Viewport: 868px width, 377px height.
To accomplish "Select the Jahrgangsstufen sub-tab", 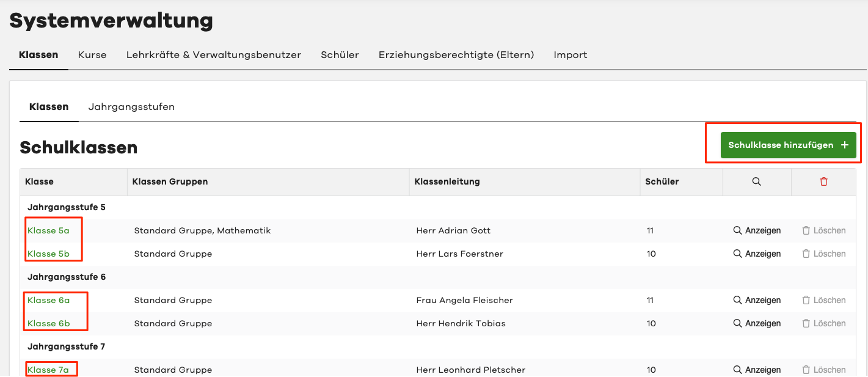I will pyautogui.click(x=131, y=107).
